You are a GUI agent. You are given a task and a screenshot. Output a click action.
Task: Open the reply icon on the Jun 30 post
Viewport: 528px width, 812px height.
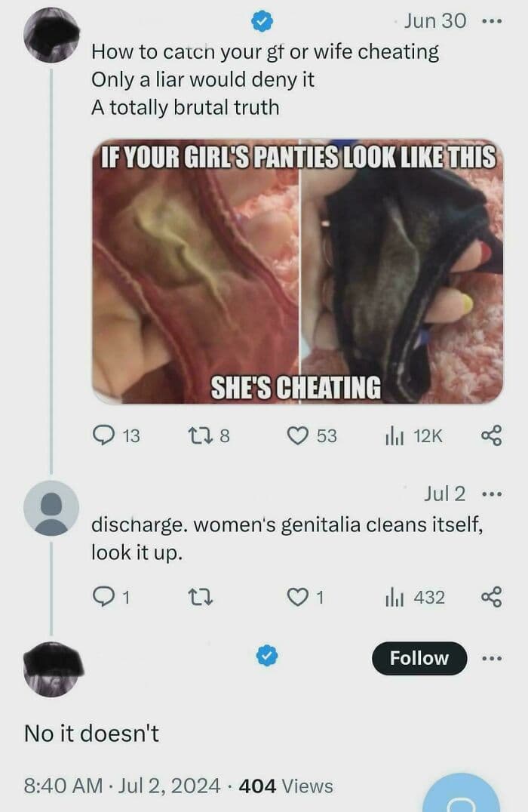pyautogui.click(x=103, y=435)
